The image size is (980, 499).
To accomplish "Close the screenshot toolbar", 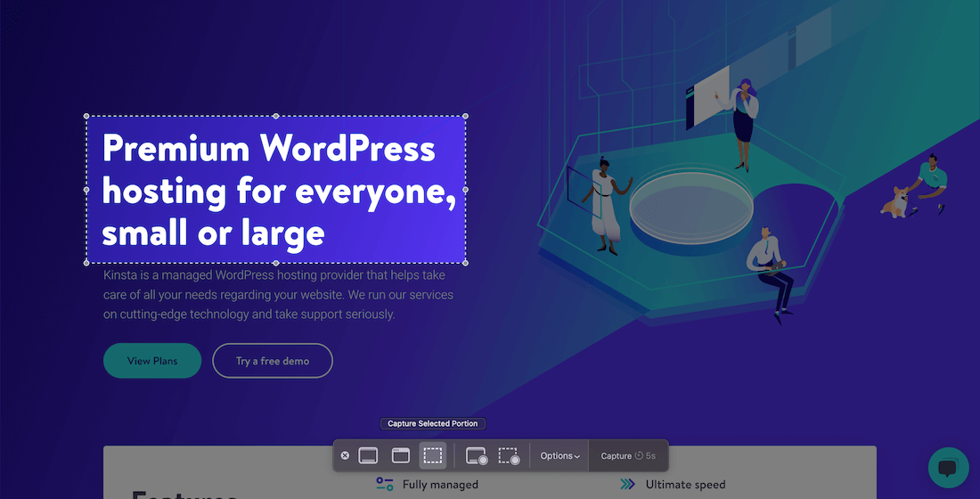I will (346, 455).
